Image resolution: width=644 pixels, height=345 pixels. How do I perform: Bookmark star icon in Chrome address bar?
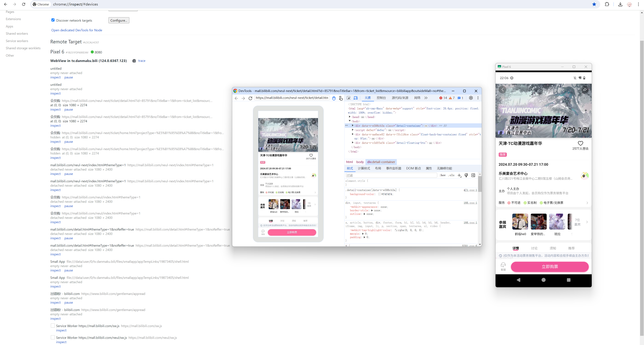[x=594, y=4]
